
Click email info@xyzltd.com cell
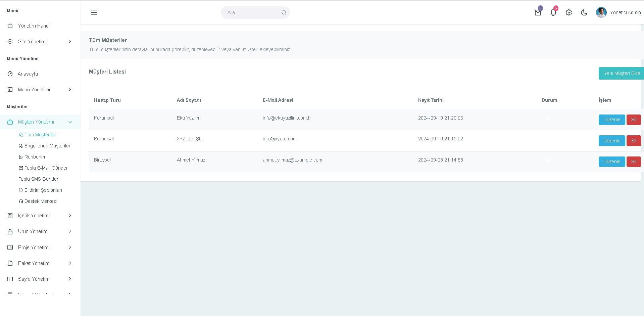pos(280,139)
